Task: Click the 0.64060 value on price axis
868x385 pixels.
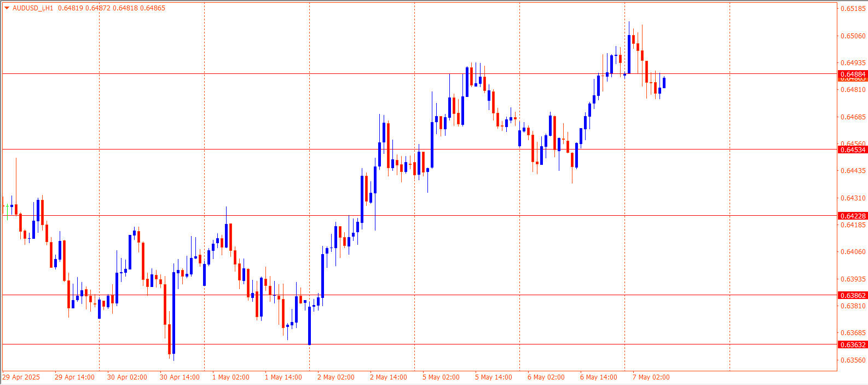Action: 853,252
